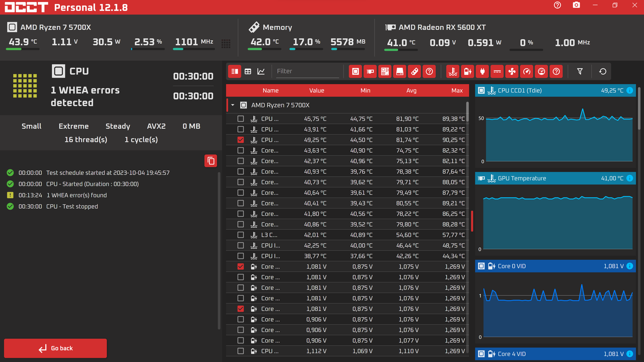Open info for GPU Temperature graph

pos(630,178)
